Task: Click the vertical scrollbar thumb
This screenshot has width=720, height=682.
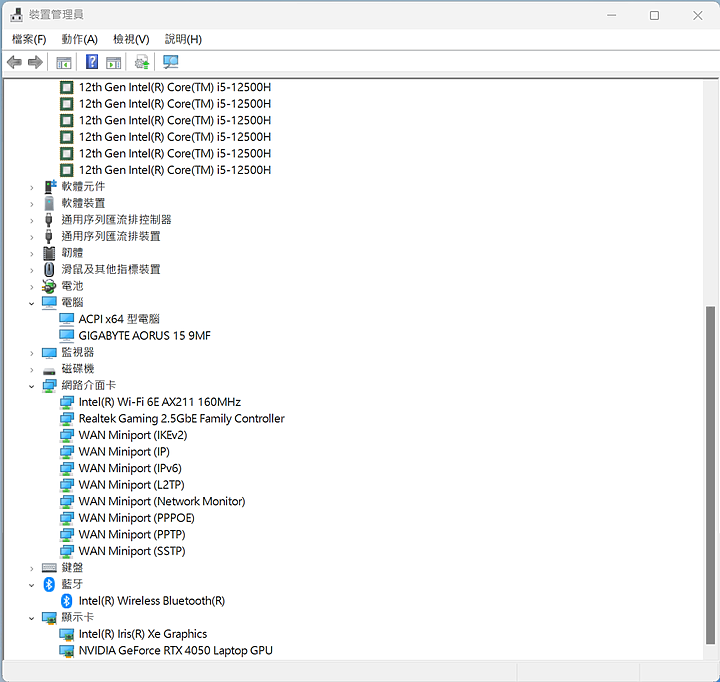Action: 710,475
